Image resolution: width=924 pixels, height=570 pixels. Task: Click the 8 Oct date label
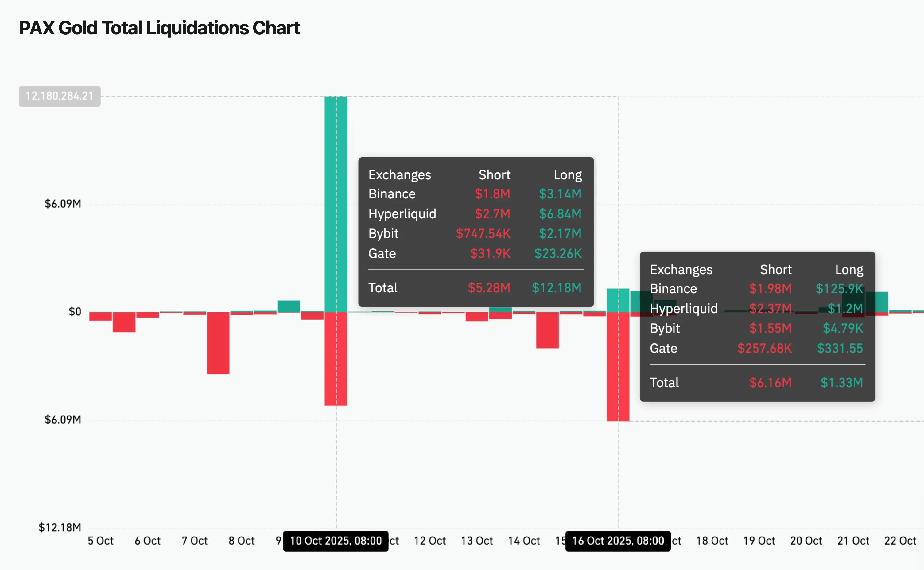click(x=242, y=541)
